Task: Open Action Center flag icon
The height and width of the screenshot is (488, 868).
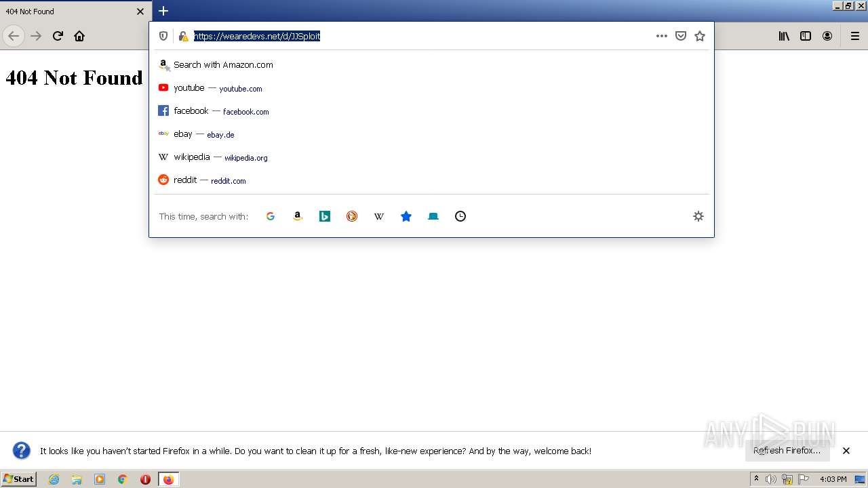Action: (x=804, y=479)
